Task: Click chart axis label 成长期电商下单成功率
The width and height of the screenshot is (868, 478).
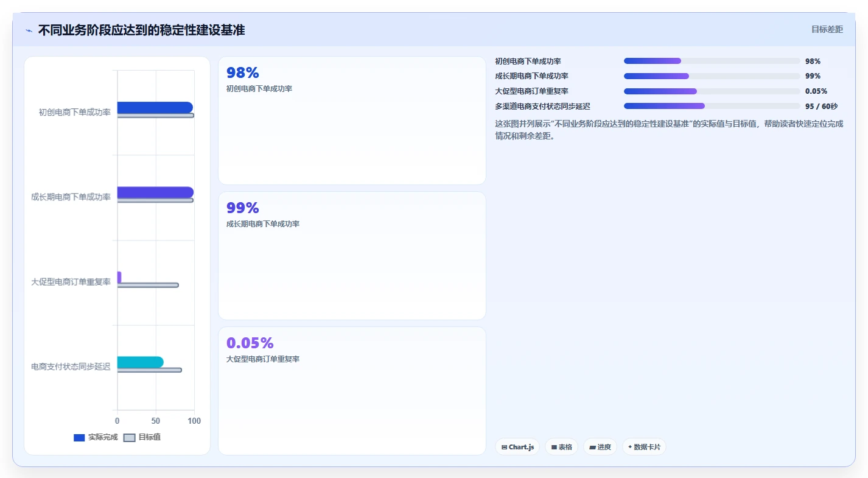Action: pyautogui.click(x=71, y=197)
